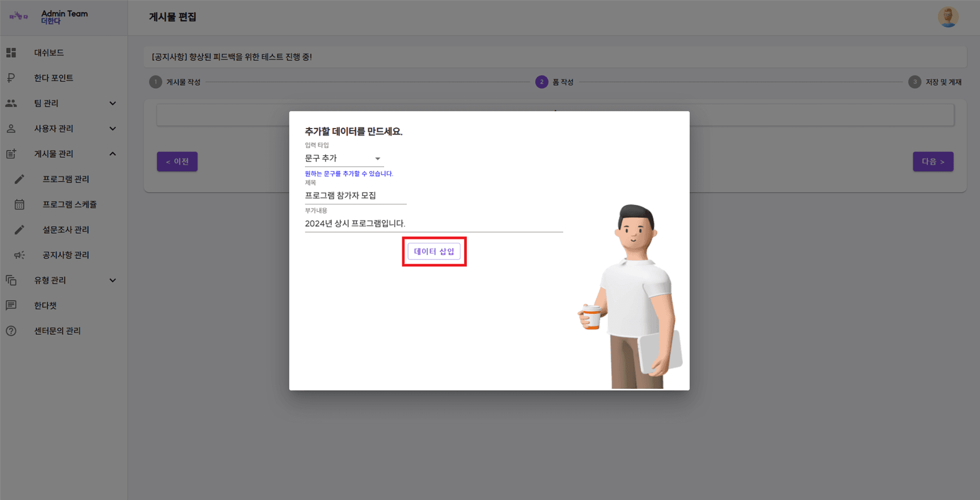Click the megaphone icon for 공지사항 관리
The height and width of the screenshot is (500, 980).
pyautogui.click(x=20, y=255)
